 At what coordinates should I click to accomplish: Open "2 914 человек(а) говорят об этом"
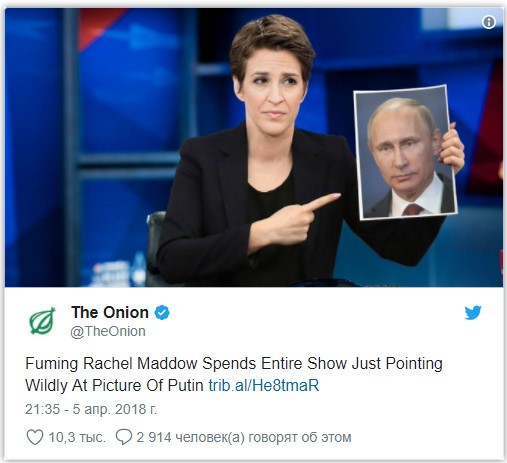pos(244,437)
